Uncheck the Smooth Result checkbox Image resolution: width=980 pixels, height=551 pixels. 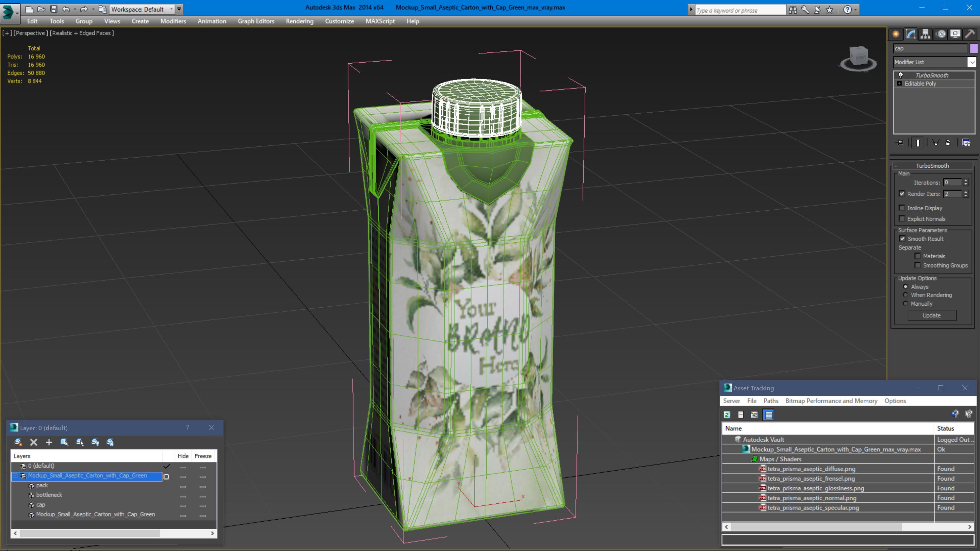coord(902,239)
